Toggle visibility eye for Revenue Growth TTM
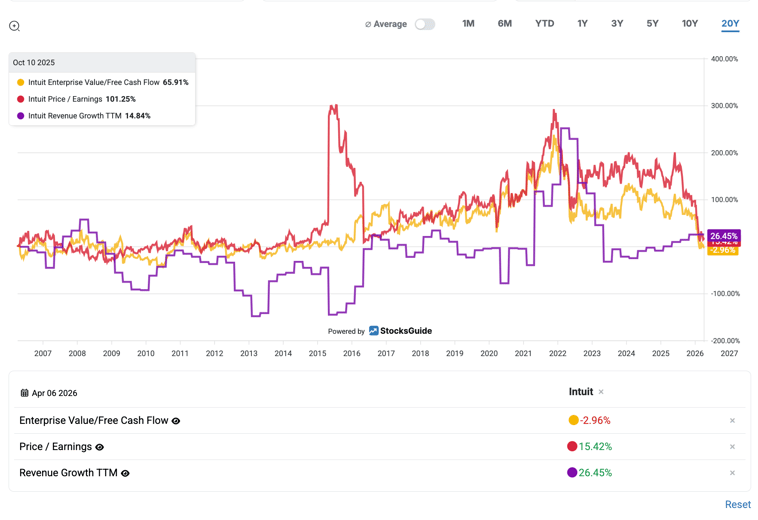Viewport: 758px width, 520px height. pyautogui.click(x=125, y=474)
